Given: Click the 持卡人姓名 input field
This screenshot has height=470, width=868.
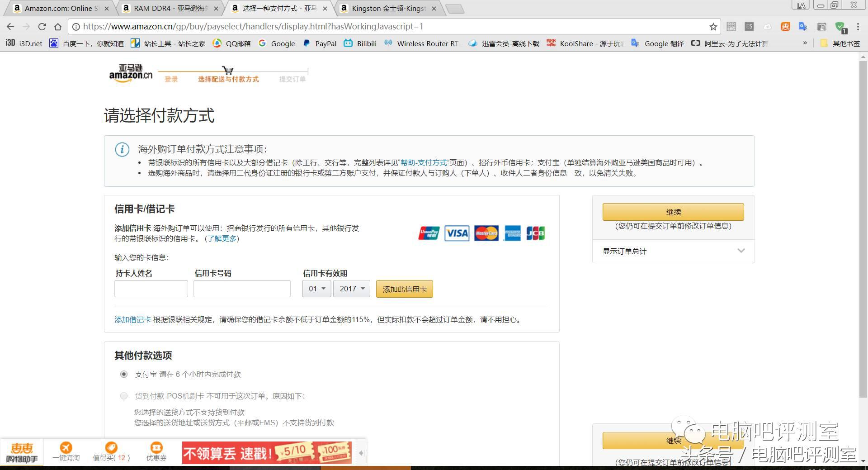Looking at the screenshot, I should coord(151,288).
